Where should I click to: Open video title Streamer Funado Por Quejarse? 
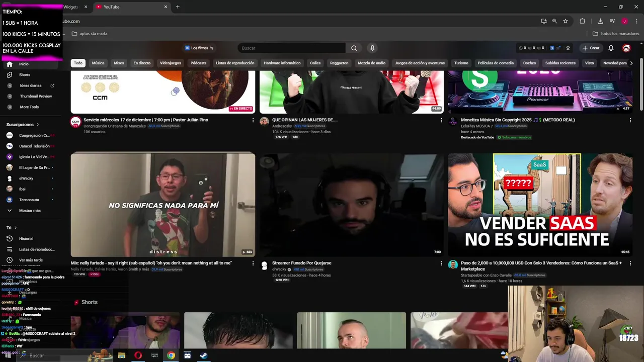coord(301,263)
